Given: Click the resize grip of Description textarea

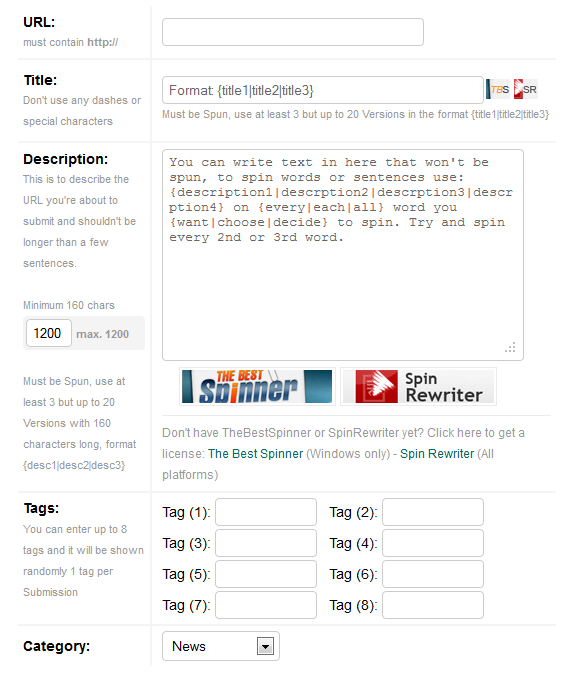Looking at the screenshot, I should click(x=511, y=347).
